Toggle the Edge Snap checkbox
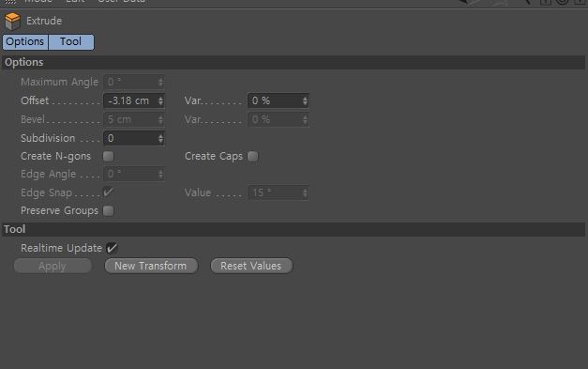 (x=109, y=192)
